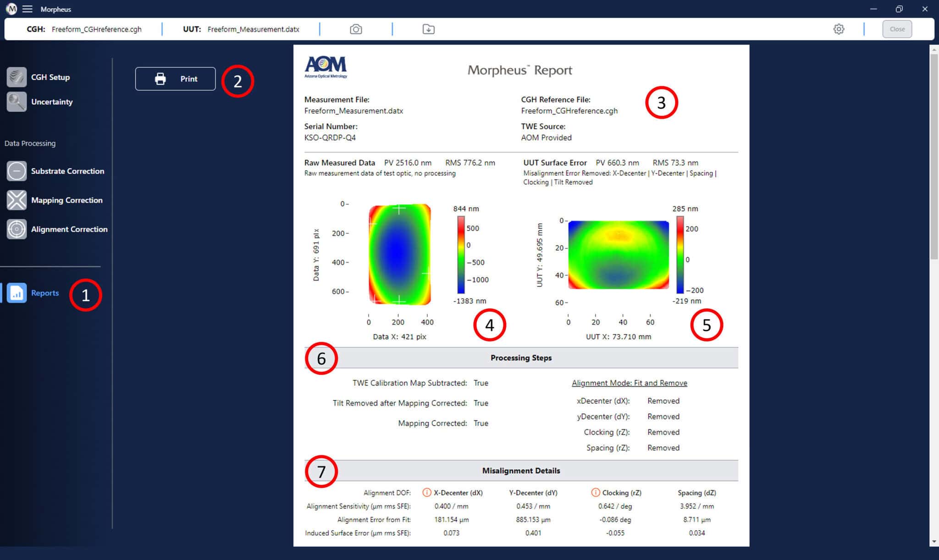This screenshot has width=939, height=560.
Task: Click the UUT Surface Error color map
Action: [x=618, y=255]
